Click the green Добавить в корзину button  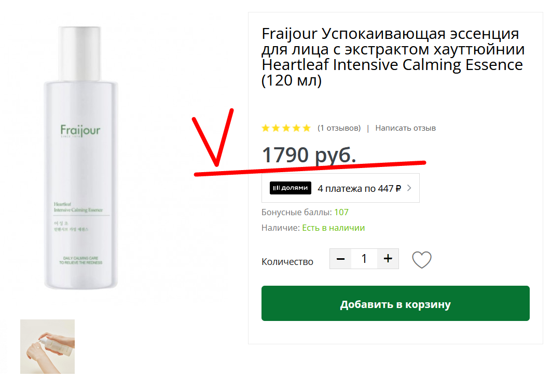pyautogui.click(x=395, y=303)
